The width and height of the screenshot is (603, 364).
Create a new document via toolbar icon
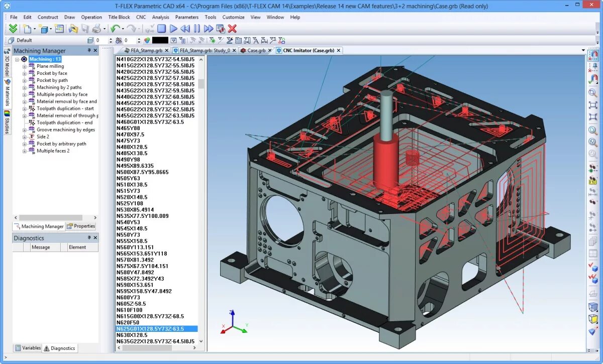pos(27,29)
